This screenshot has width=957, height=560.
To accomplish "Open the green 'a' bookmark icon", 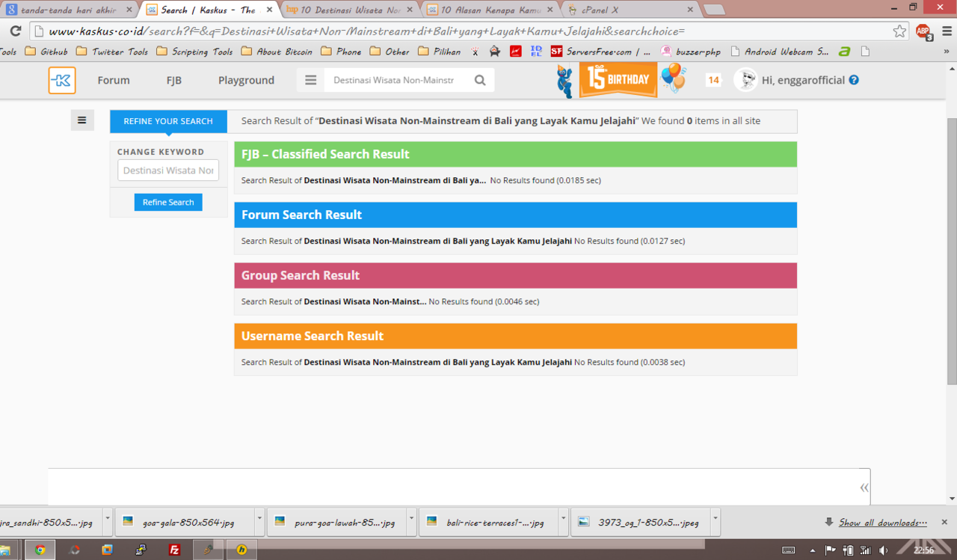I will coord(844,52).
